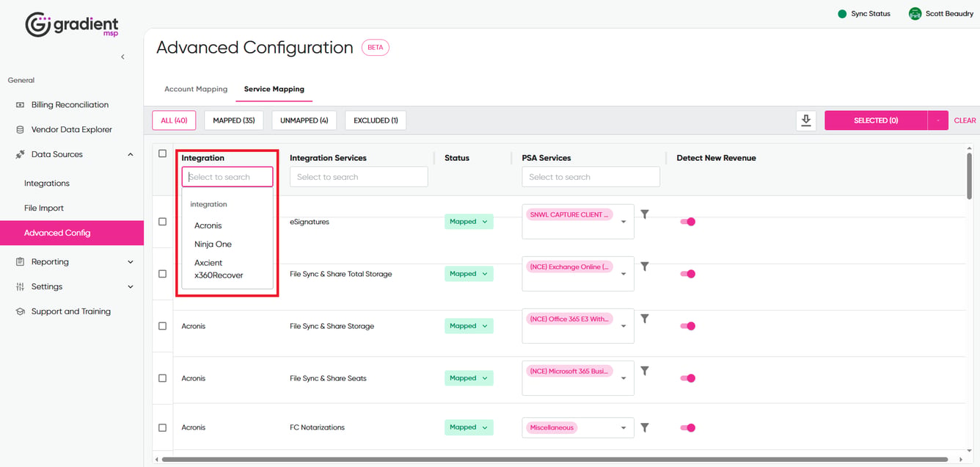Click the SELECTED (0) button
980x467 pixels.
point(876,120)
